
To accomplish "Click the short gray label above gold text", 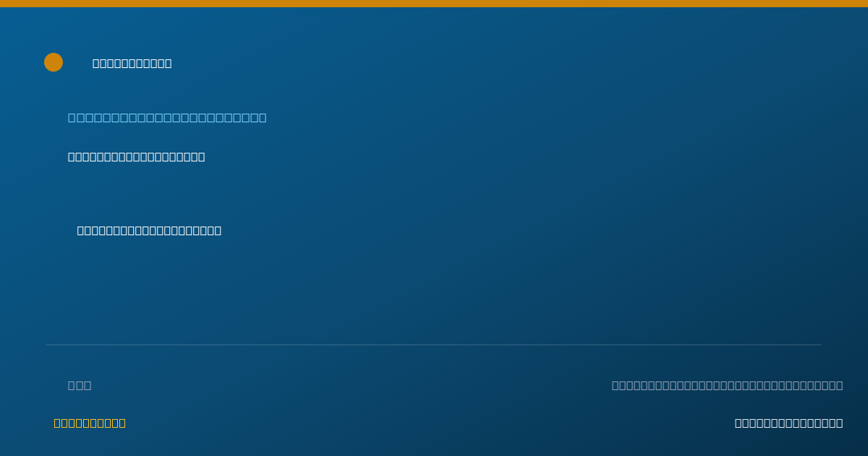I will click(80, 385).
